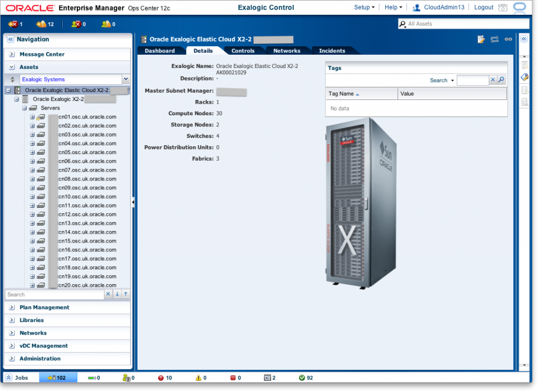Select cn10.osc.uk.oracle.com in the tree
This screenshot has height=392, width=539.
(87, 197)
